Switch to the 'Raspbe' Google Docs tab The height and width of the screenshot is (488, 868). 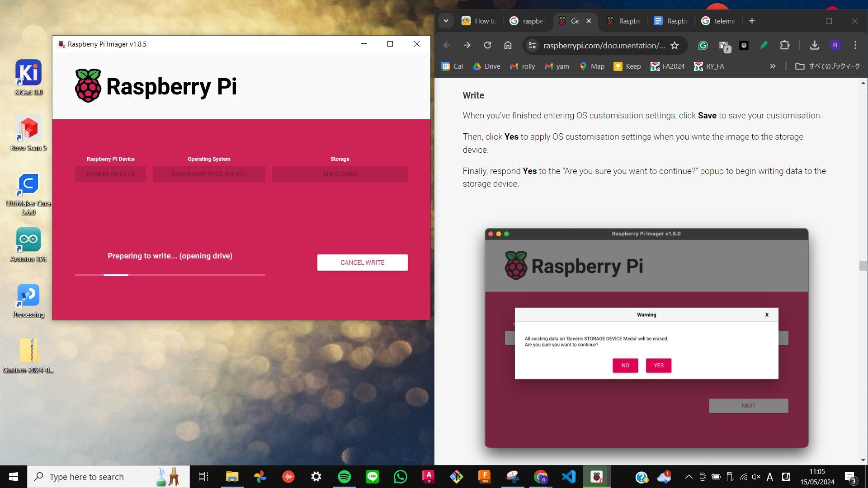[672, 21]
